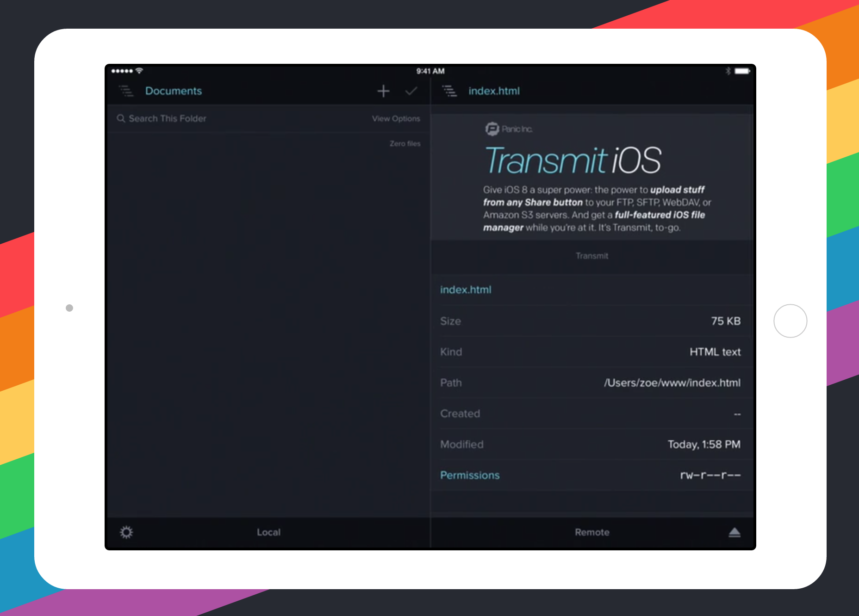Select the checkmark icon in Documents toolbar
Screen dimensions: 859x616
click(411, 91)
